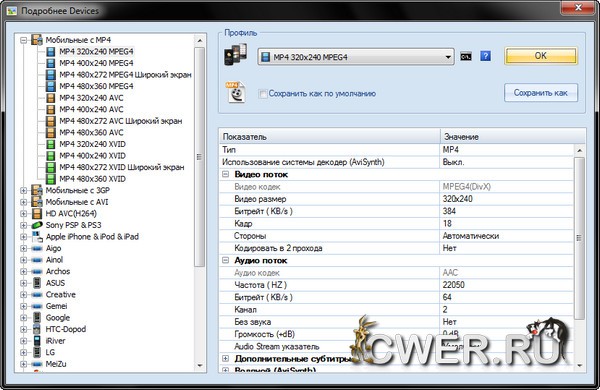Select MP4 480x272 MPEG4 Широкий экран
Screen dimensions: 600x390
pyautogui.click(x=125, y=75)
